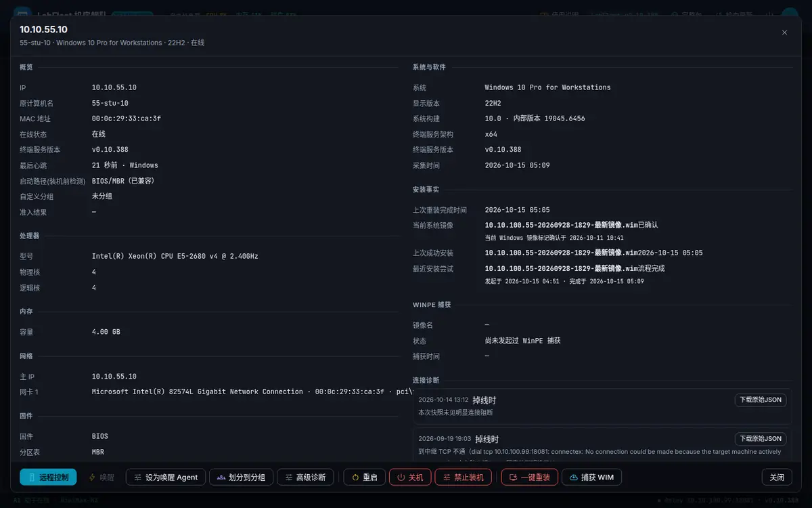Click the 到中继 TCP 不通 error message
Screen dimensions: 812x508
(600, 451)
